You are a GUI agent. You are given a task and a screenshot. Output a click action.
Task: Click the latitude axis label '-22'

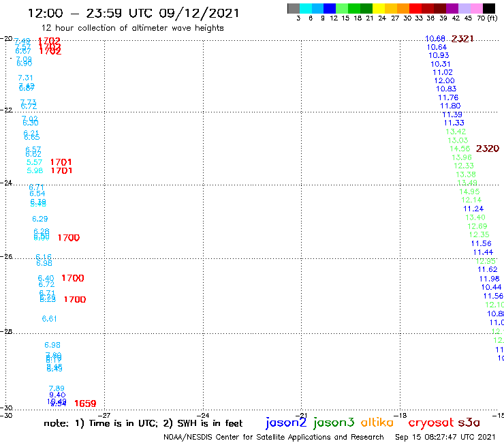(x=6, y=110)
